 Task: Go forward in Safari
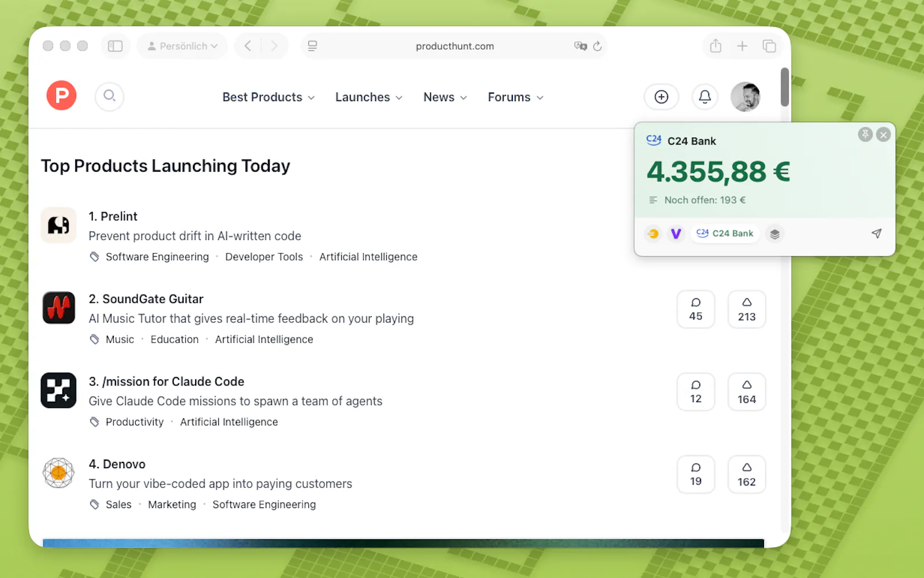point(274,46)
